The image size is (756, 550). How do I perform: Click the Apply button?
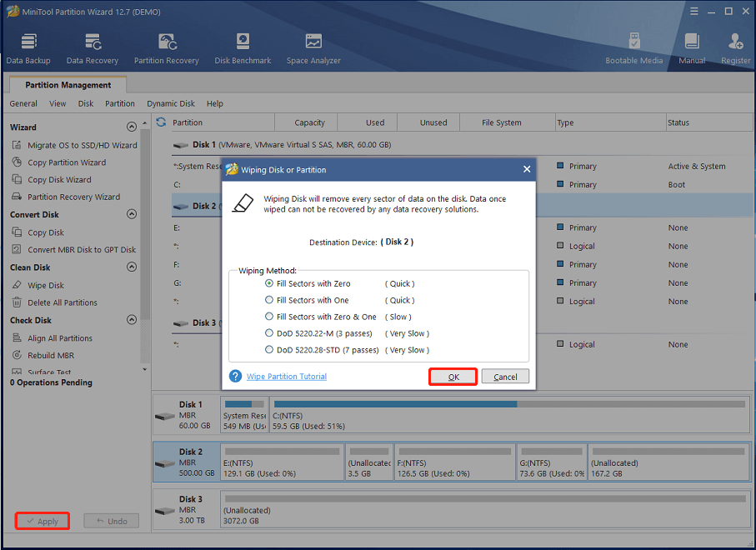coord(43,521)
